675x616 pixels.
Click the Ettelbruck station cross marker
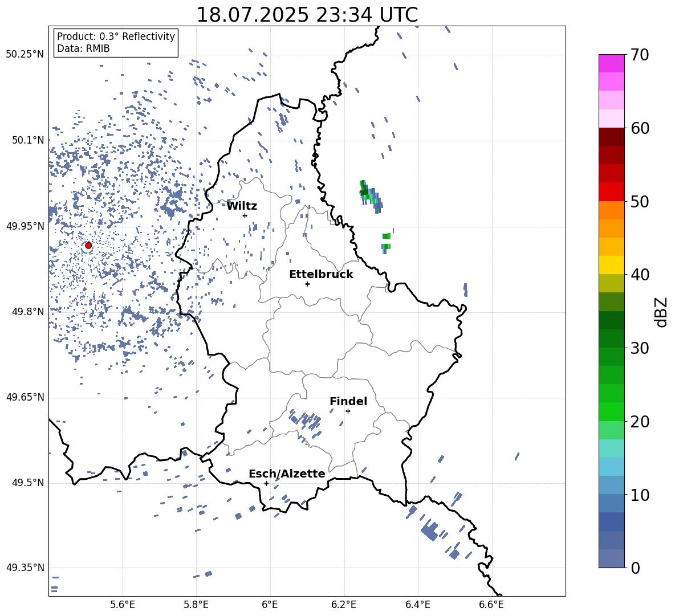pyautogui.click(x=307, y=284)
